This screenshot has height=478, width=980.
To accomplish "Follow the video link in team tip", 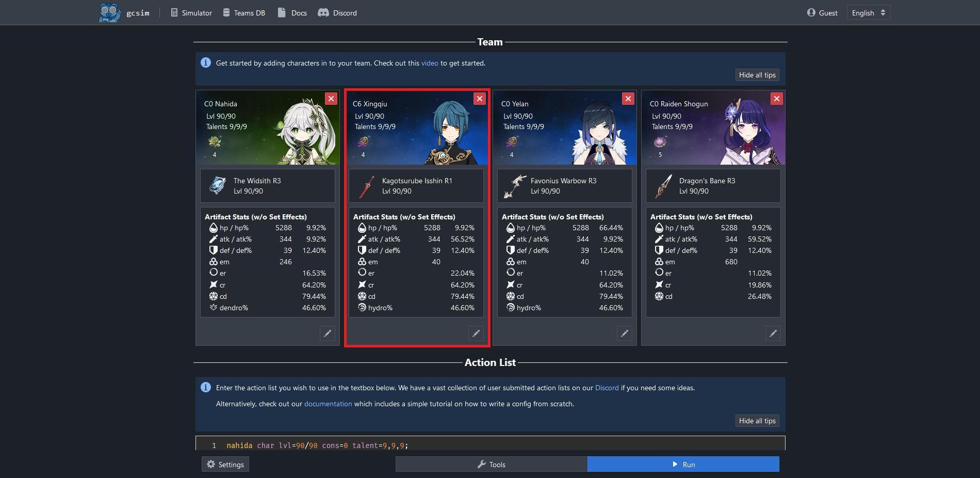I will tap(429, 63).
